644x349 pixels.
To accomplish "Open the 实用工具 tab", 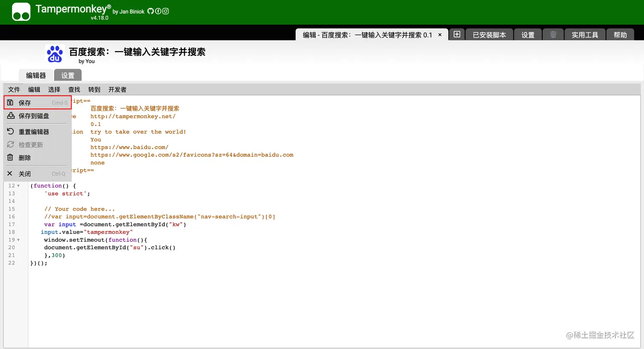I will point(585,35).
